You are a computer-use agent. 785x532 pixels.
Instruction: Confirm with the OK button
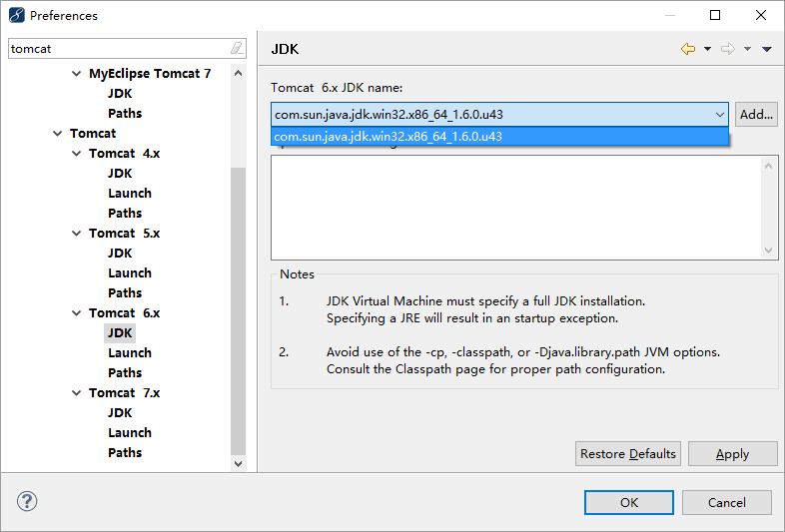[629, 502]
